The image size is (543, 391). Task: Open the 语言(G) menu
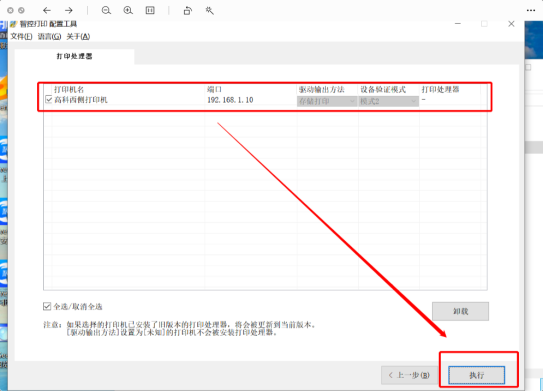[x=49, y=36]
